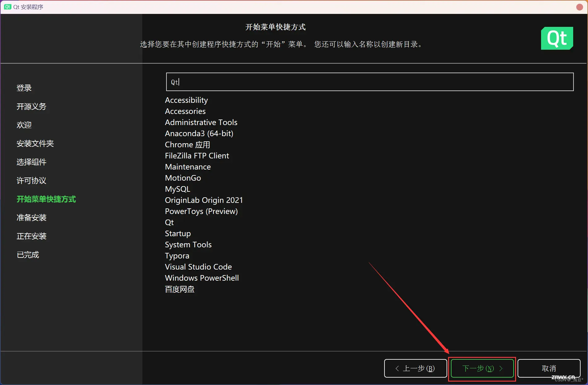Click the Qt installer title bar icon
This screenshot has height=385, width=588.
8,7
